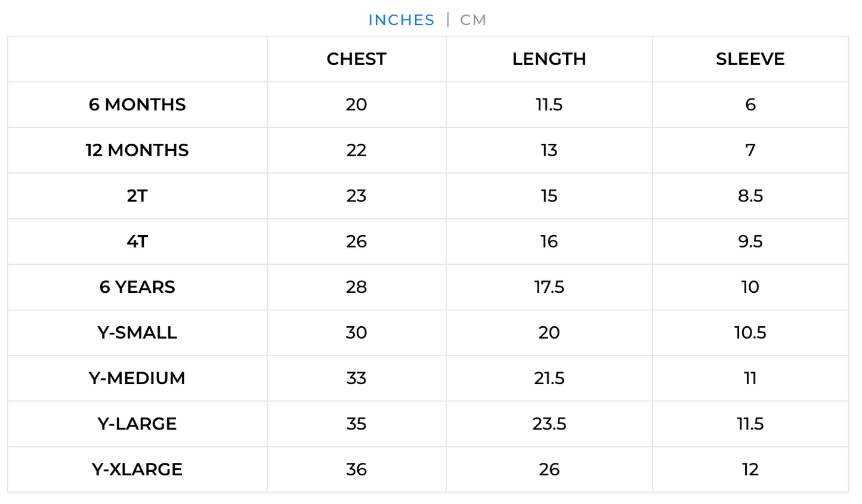Click the 2T sleeve value 8.5
The width and height of the screenshot is (862, 504).
[x=750, y=196]
